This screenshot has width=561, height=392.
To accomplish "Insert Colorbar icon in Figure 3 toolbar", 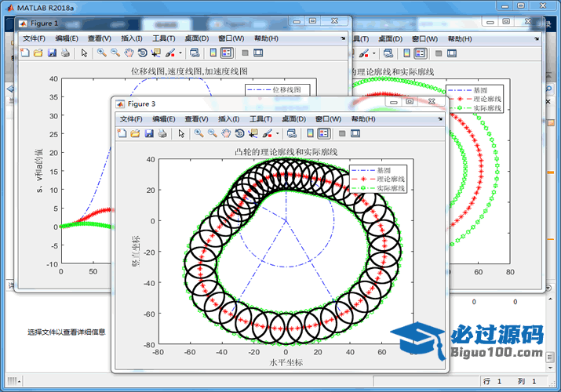I will [310, 133].
